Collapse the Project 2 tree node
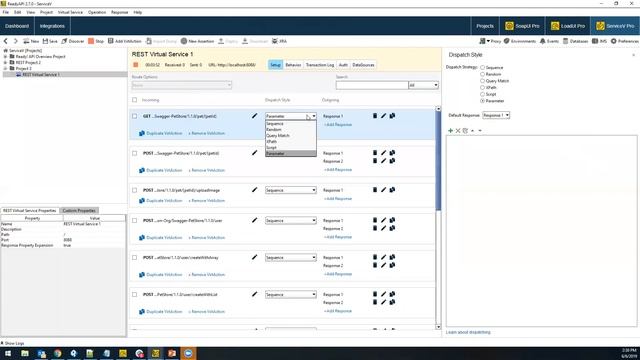This screenshot has width=640, height=360. click(x=5, y=69)
